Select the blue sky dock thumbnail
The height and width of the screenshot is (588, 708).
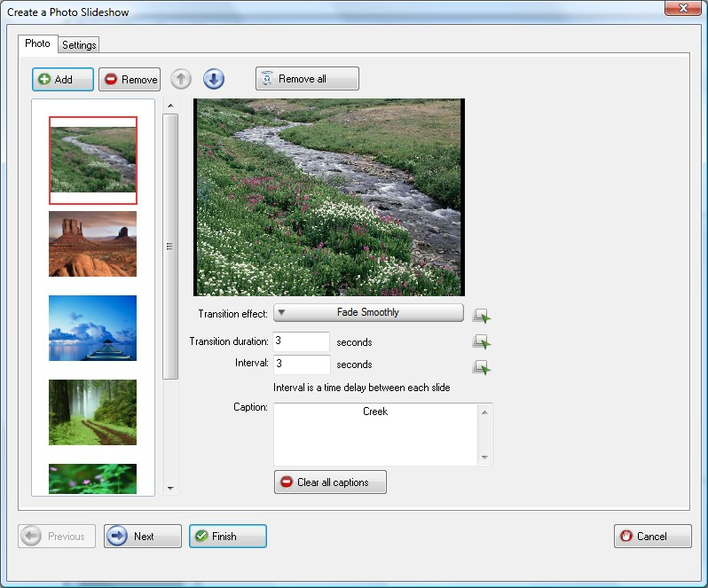pos(92,328)
